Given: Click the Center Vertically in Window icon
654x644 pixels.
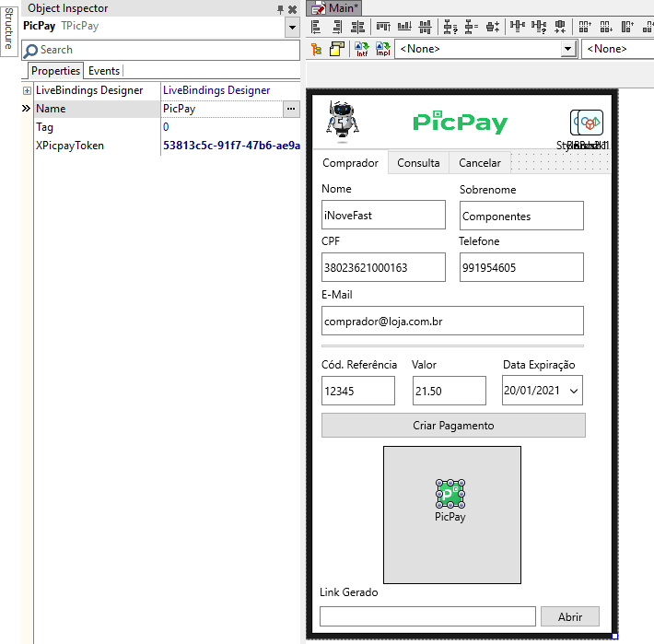Looking at the screenshot, I should 493,27.
